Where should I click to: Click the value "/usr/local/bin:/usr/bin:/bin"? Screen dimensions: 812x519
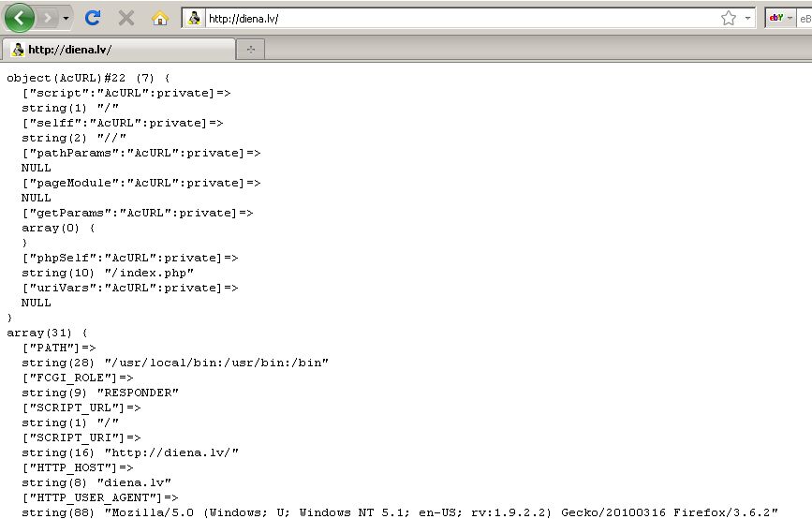point(216,363)
